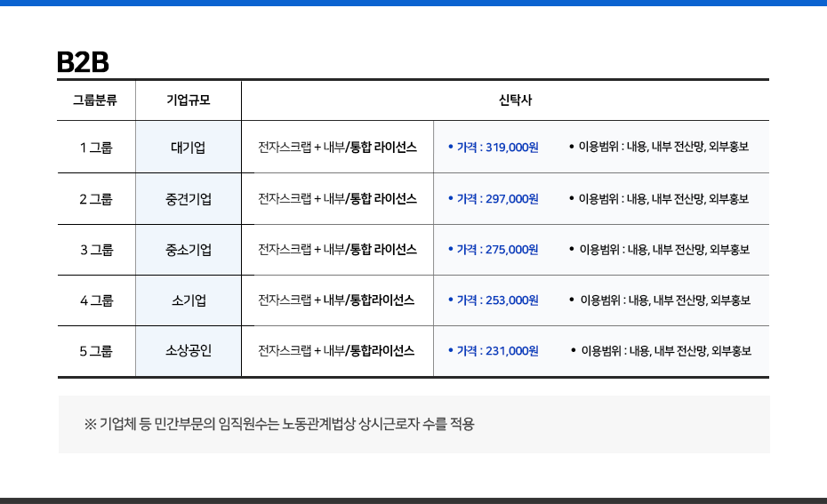
Task: Select the 3 그룹 row label
Action: click(x=96, y=249)
